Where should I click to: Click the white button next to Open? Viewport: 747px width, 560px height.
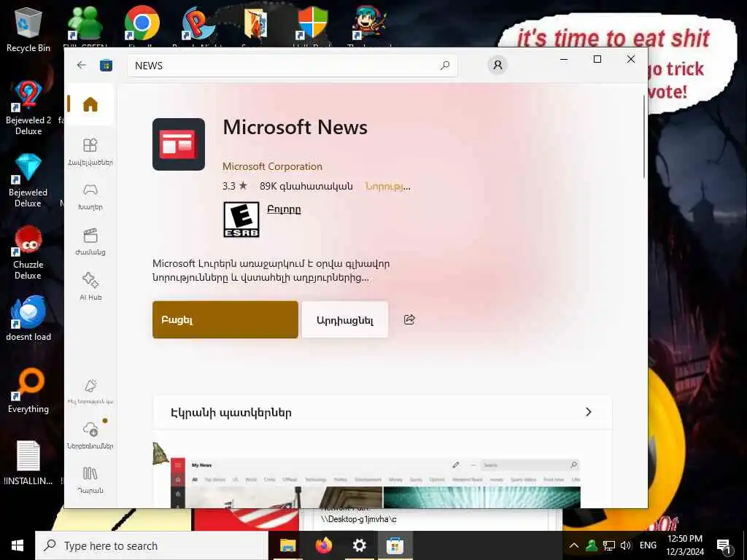(345, 319)
